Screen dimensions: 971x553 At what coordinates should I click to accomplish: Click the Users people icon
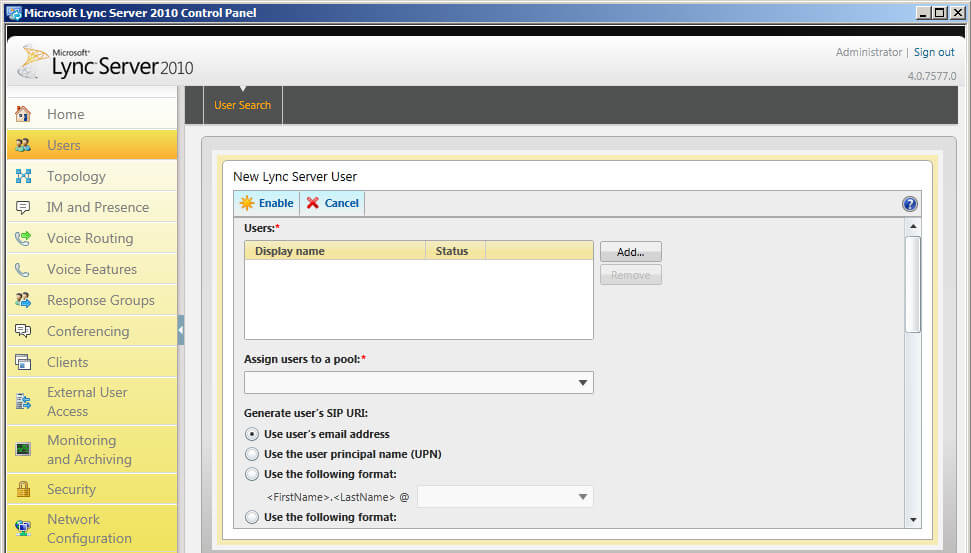[23, 145]
